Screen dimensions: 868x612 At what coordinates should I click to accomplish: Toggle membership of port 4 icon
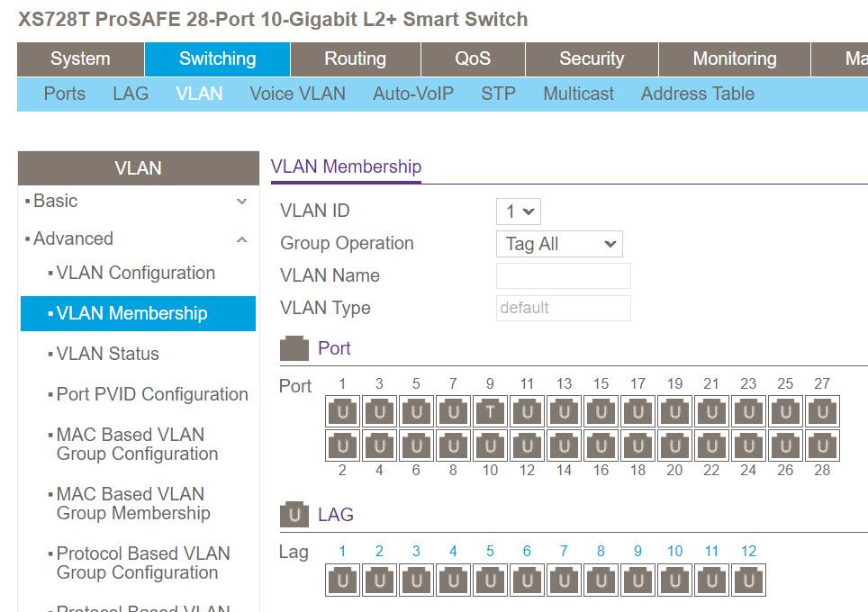(379, 445)
